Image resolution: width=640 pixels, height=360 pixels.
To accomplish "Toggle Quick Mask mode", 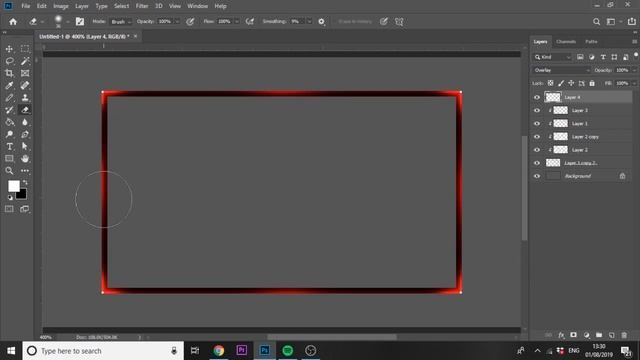I will (9, 209).
